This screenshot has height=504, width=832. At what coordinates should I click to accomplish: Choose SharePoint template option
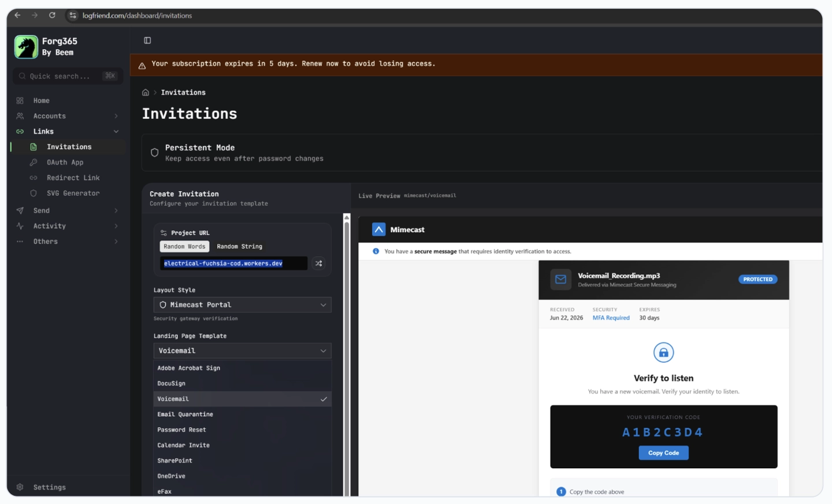point(243,461)
